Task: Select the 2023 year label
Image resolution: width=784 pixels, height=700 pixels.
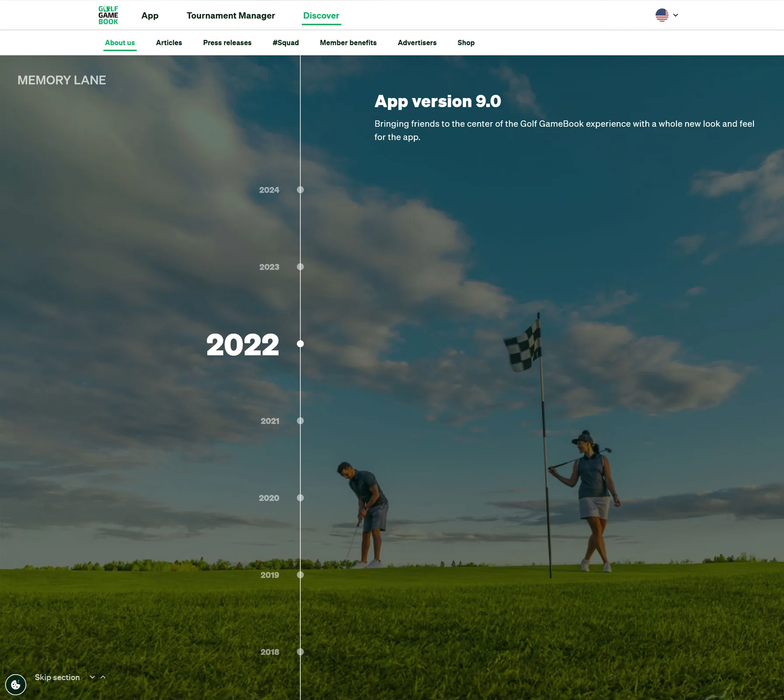Action: [269, 267]
